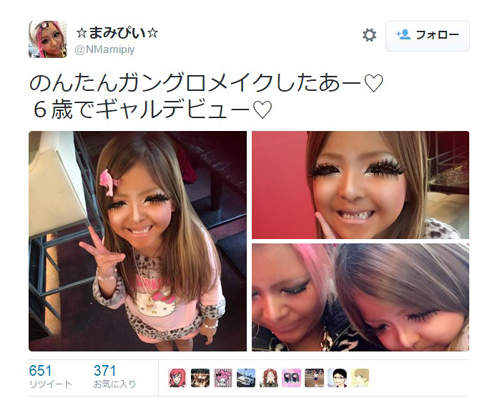Click the add-person icon on follow button

(403, 35)
